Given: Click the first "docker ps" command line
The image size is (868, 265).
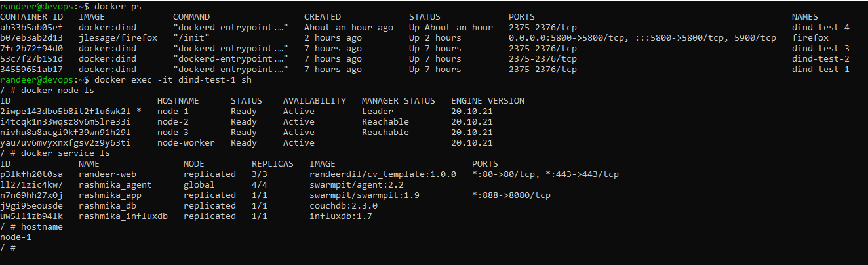Looking at the screenshot, I should (118, 7).
